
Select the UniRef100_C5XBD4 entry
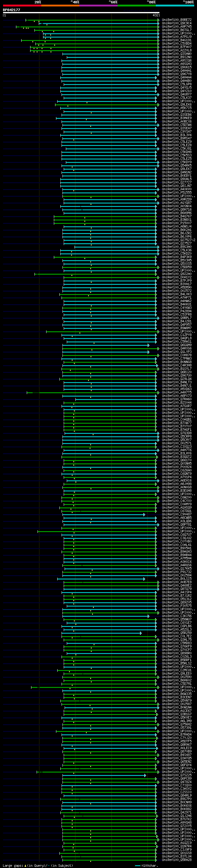coord(176,43)
